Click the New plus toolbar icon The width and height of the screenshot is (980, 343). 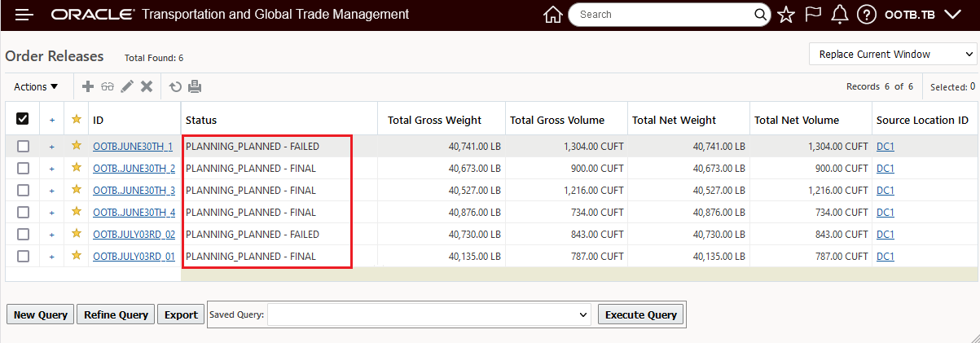click(88, 86)
